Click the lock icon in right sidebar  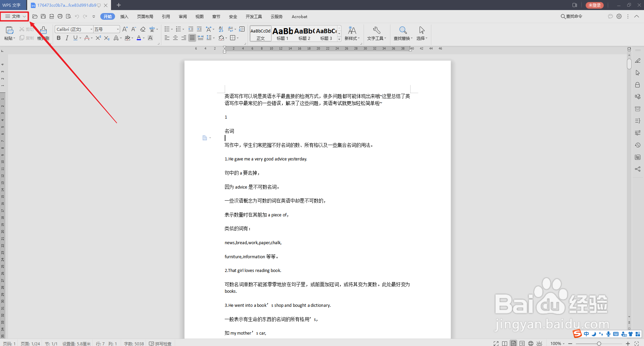click(637, 85)
